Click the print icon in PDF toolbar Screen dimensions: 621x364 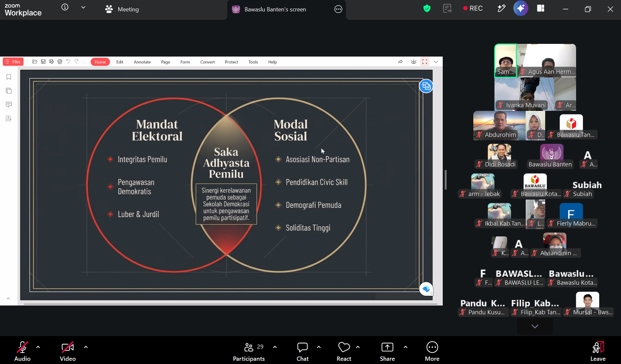pyautogui.click(x=60, y=62)
